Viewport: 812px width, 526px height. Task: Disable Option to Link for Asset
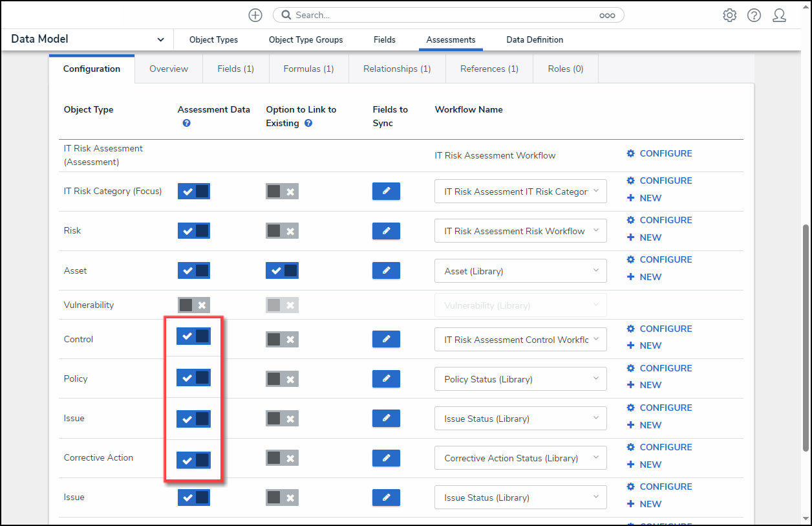pos(282,270)
